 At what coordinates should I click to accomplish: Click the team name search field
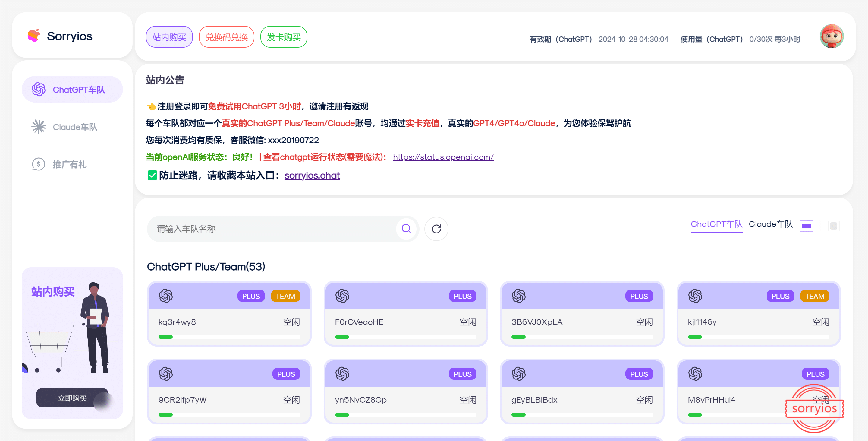click(x=271, y=229)
